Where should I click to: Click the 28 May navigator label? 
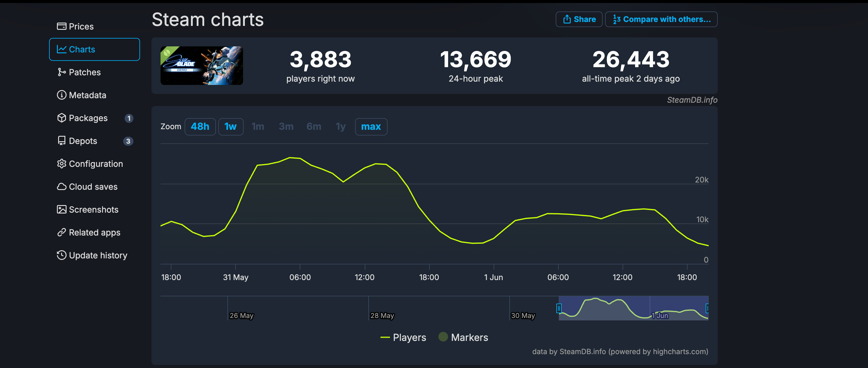point(382,315)
